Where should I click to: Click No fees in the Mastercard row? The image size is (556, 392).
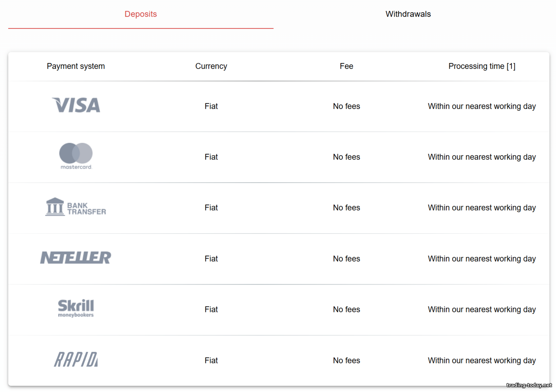(346, 157)
